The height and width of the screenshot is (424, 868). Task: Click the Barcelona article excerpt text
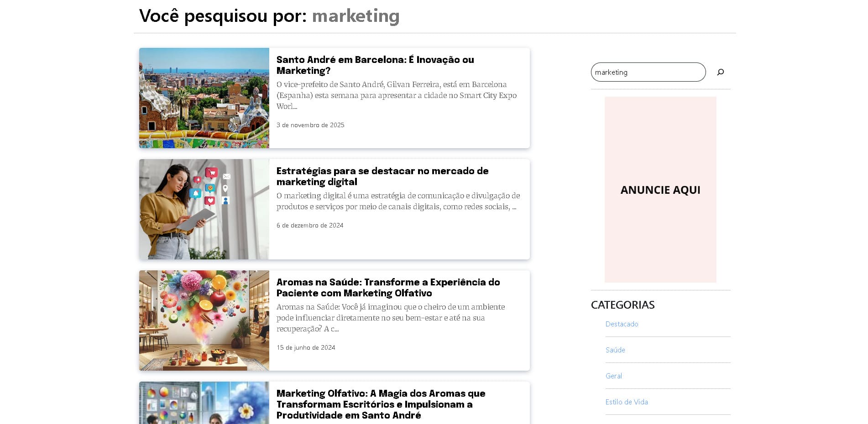tap(397, 95)
